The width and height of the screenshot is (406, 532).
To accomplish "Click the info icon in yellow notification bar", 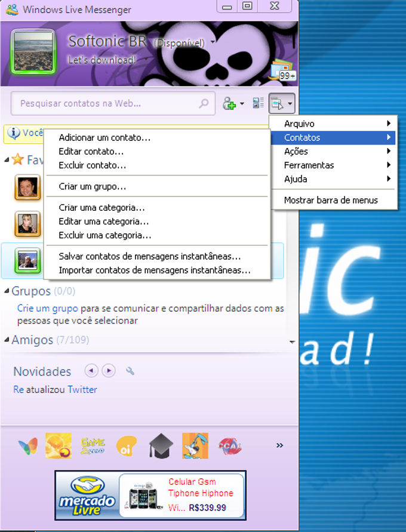I will [14, 133].
